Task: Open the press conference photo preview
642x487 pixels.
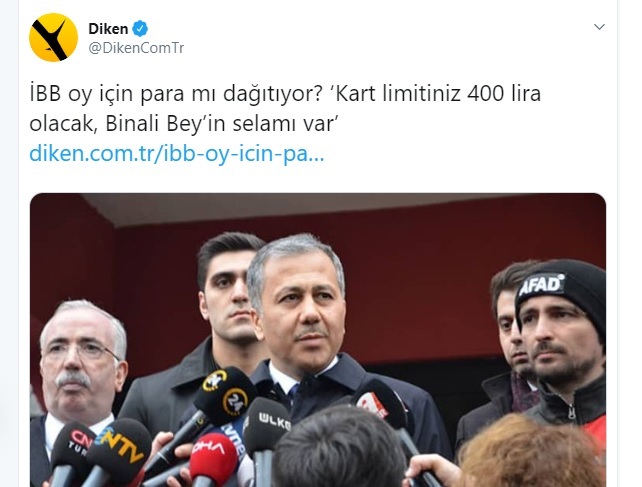Action: pos(318,340)
